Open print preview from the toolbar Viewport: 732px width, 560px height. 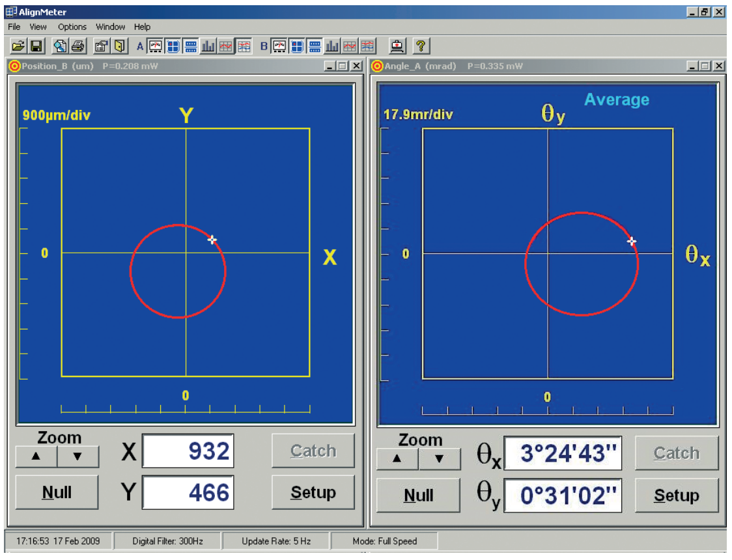pyautogui.click(x=60, y=46)
